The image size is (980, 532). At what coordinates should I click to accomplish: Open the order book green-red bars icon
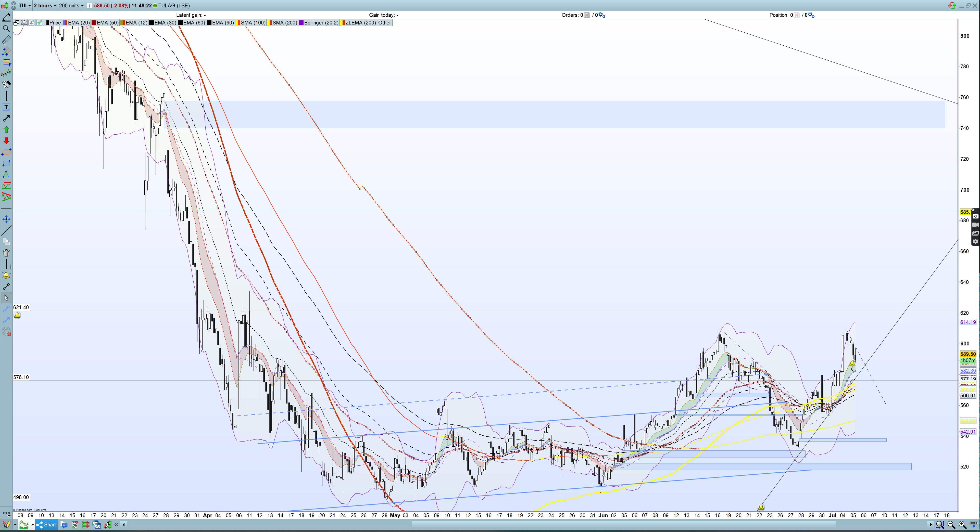(x=86, y=525)
